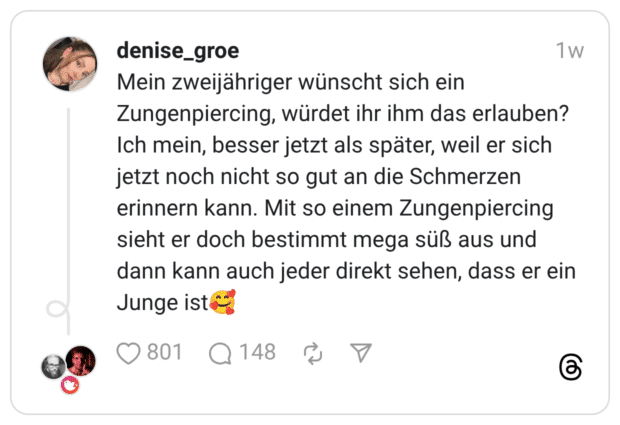Open denise_groe's profile picture
The width and height of the screenshot is (620, 425).
[70, 65]
